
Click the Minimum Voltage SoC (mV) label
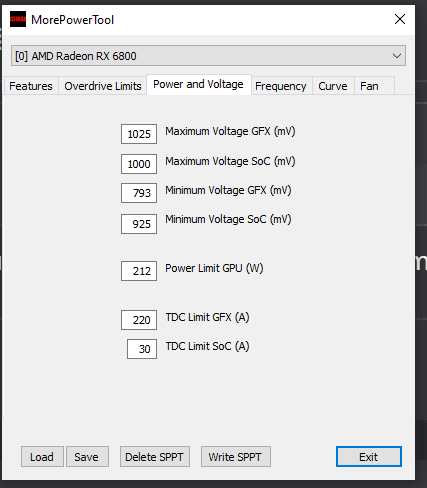(x=228, y=219)
